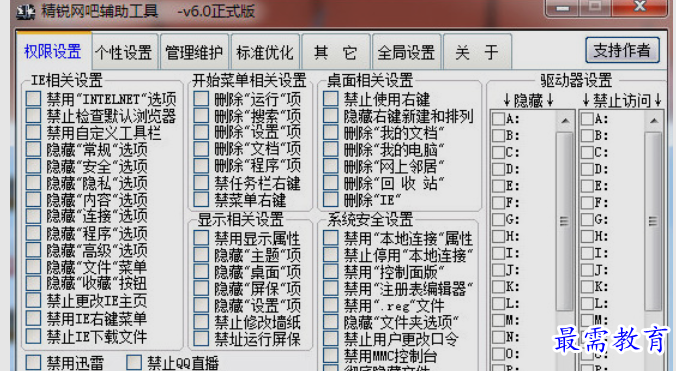The image size is (676, 371).
Task: Check 删除"文档"项
Action: [201, 149]
